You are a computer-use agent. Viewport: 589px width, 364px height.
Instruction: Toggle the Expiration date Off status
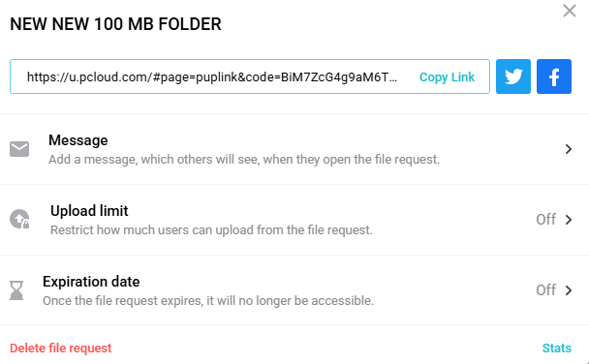point(545,290)
